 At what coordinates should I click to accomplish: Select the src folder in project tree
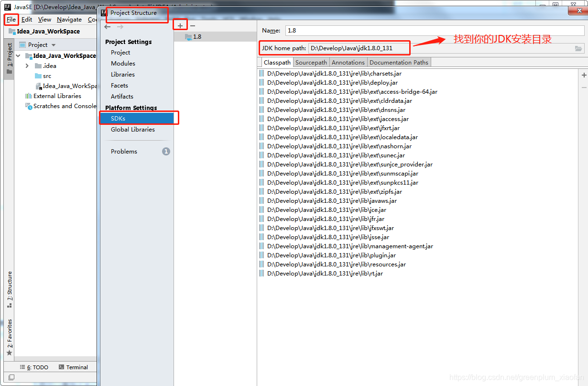(x=47, y=76)
